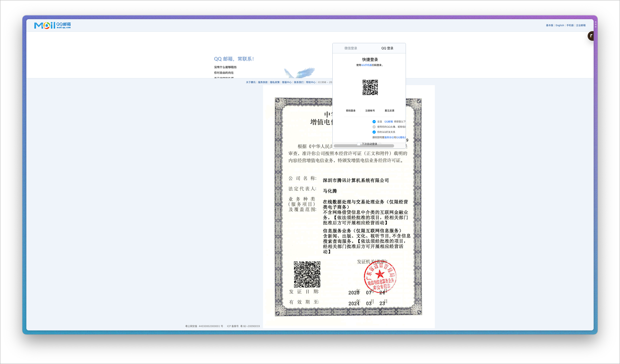Click the 粤公网安备 44030002000001 号 text

(204, 326)
